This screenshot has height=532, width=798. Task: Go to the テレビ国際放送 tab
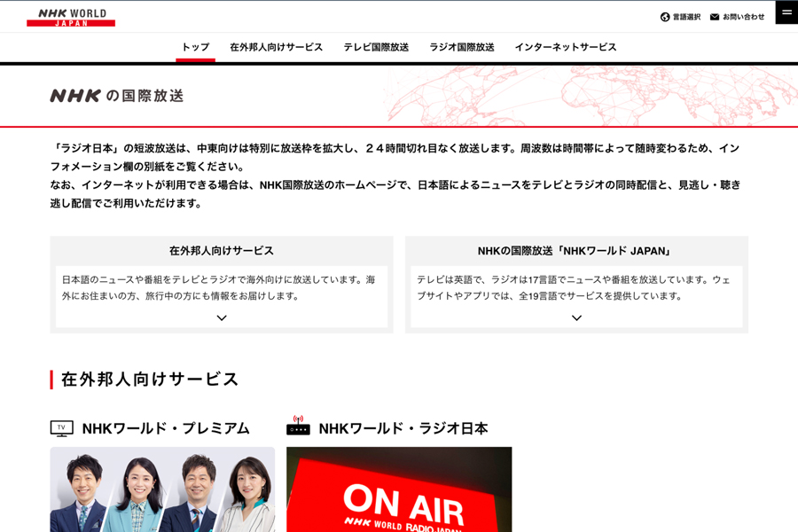pyautogui.click(x=376, y=47)
